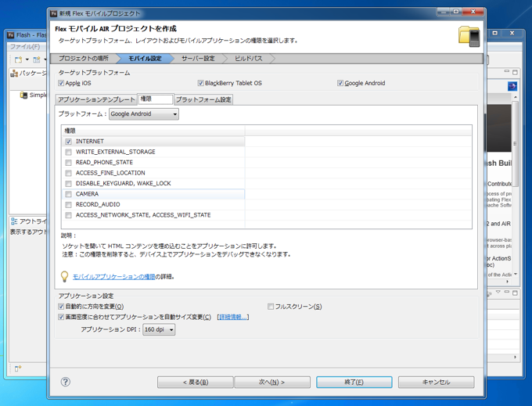Click new package icon in Flash Builder toolbar
532x406 pixels.
point(37,59)
